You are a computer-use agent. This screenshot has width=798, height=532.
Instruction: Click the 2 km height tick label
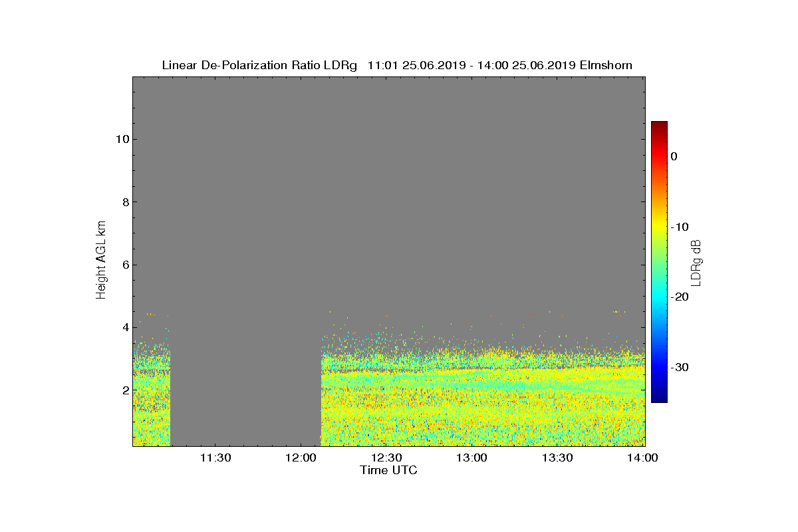click(x=125, y=390)
